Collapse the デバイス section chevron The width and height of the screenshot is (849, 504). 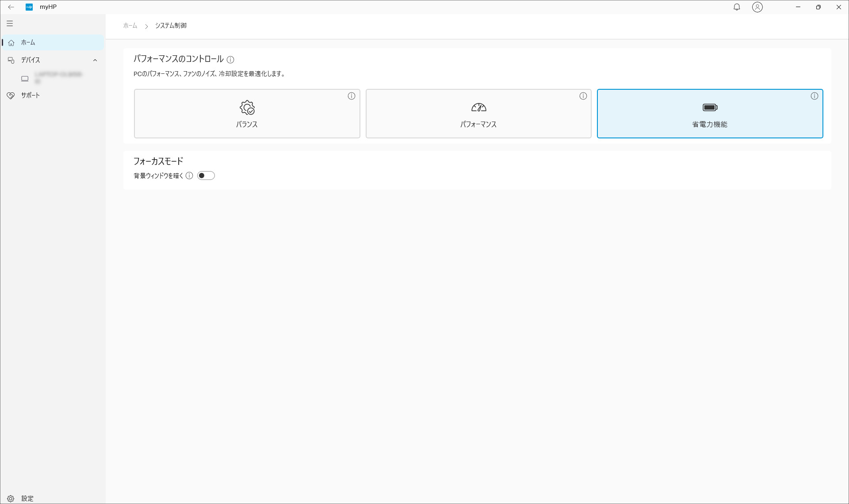coord(95,60)
